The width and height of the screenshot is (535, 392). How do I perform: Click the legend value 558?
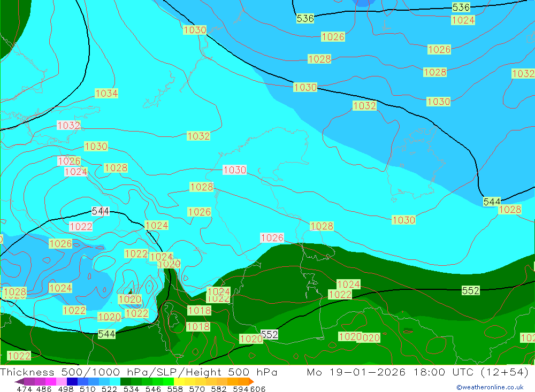point(175,389)
